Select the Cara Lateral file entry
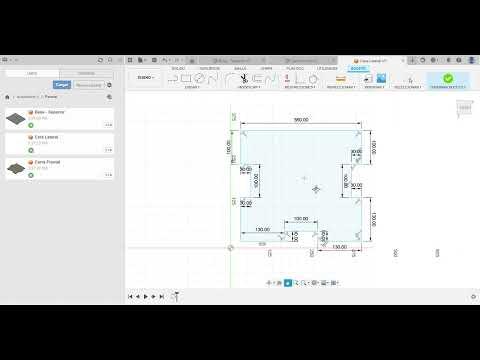The height and width of the screenshot is (360, 480). [60, 144]
